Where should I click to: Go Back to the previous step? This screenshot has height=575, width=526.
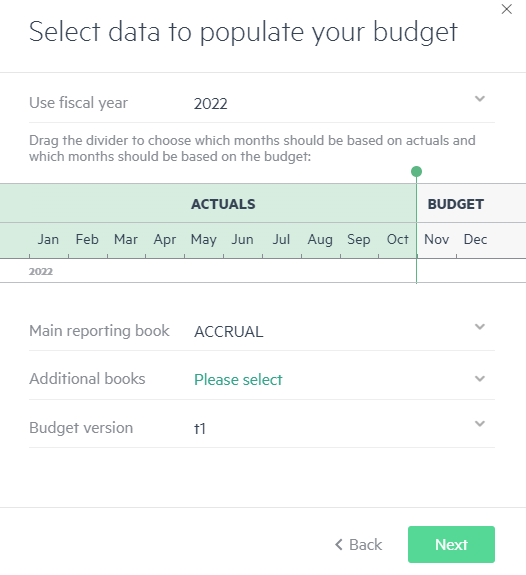358,545
